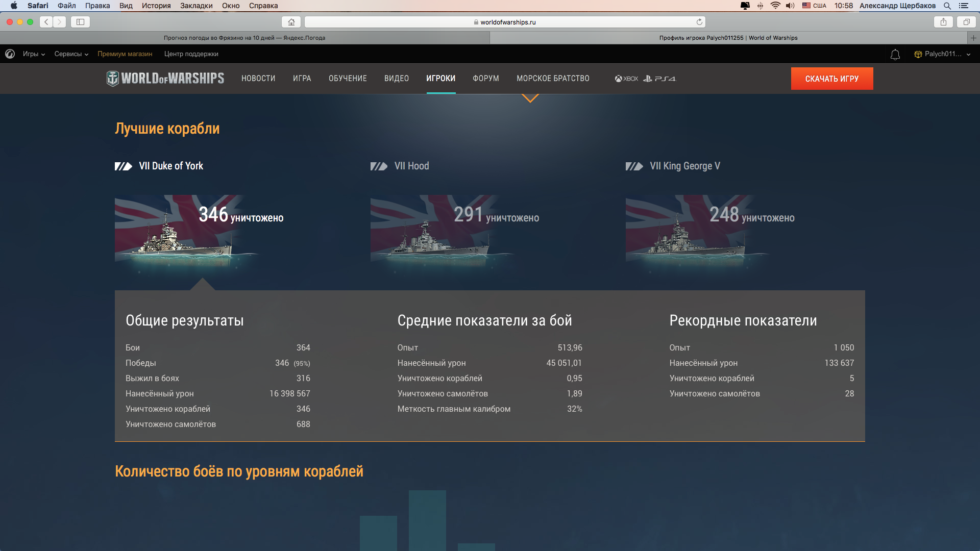Open the Справка menu
Image resolution: width=980 pixels, height=551 pixels.
point(263,6)
